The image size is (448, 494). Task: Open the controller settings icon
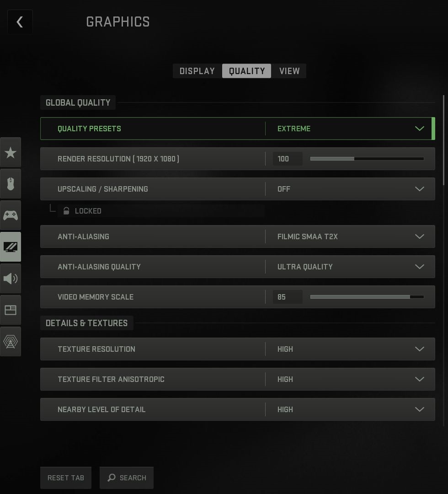[x=11, y=215]
